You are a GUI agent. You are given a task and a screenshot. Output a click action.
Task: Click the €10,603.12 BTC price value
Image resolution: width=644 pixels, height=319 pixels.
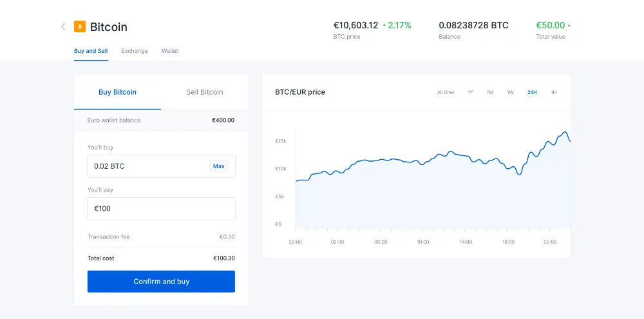click(355, 26)
